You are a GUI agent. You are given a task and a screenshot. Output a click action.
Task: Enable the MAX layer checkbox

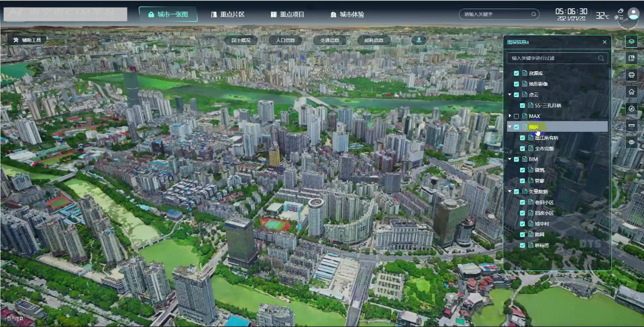point(516,116)
